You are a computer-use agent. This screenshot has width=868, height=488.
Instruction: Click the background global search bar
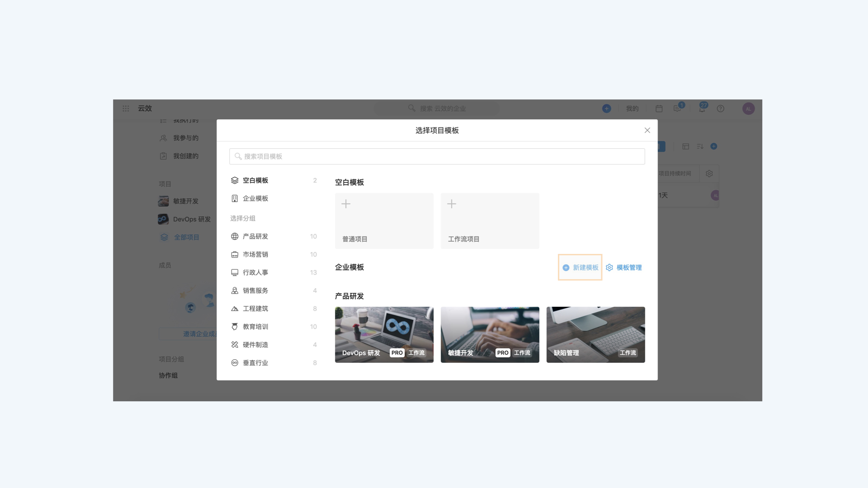click(437, 108)
